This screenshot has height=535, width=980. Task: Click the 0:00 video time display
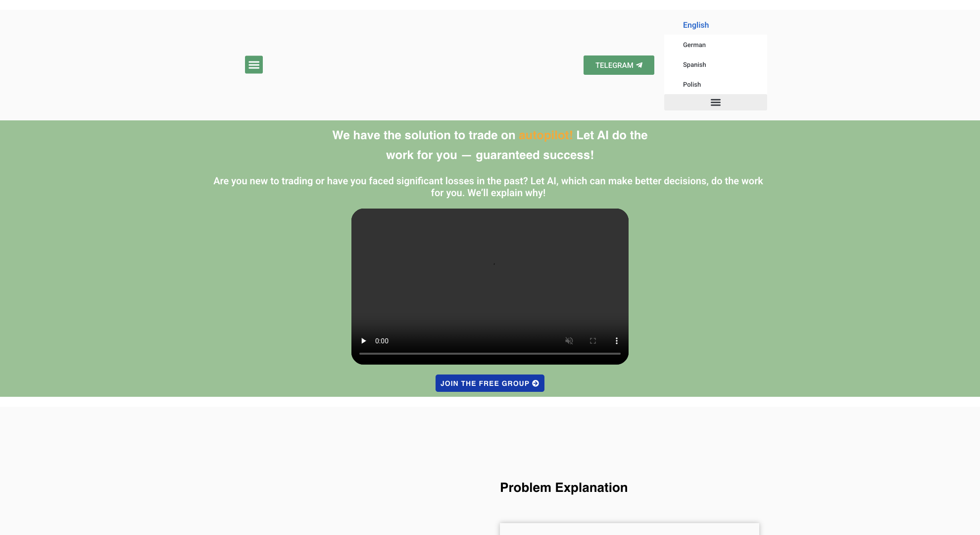click(382, 341)
